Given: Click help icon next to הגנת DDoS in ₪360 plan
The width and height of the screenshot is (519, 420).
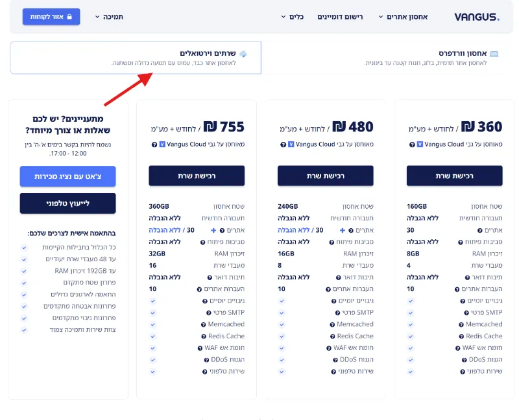Looking at the screenshot, I should (x=465, y=360).
